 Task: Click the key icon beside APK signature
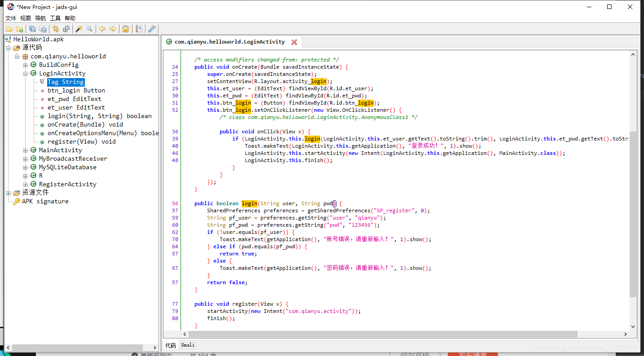tap(17, 202)
